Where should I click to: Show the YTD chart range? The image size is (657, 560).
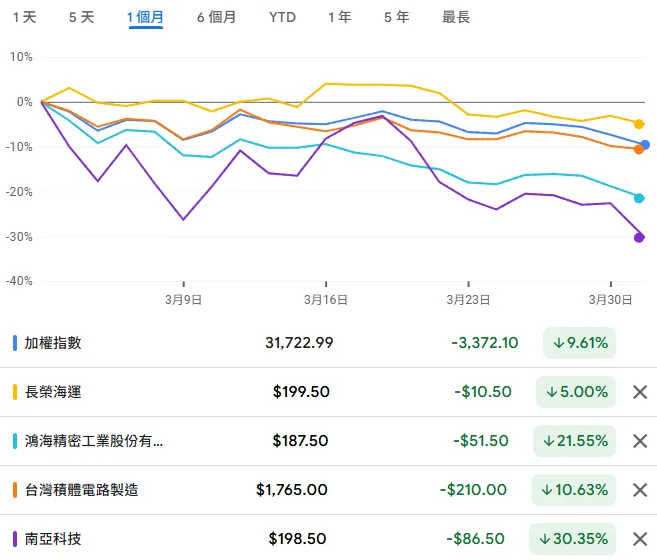coord(282,17)
